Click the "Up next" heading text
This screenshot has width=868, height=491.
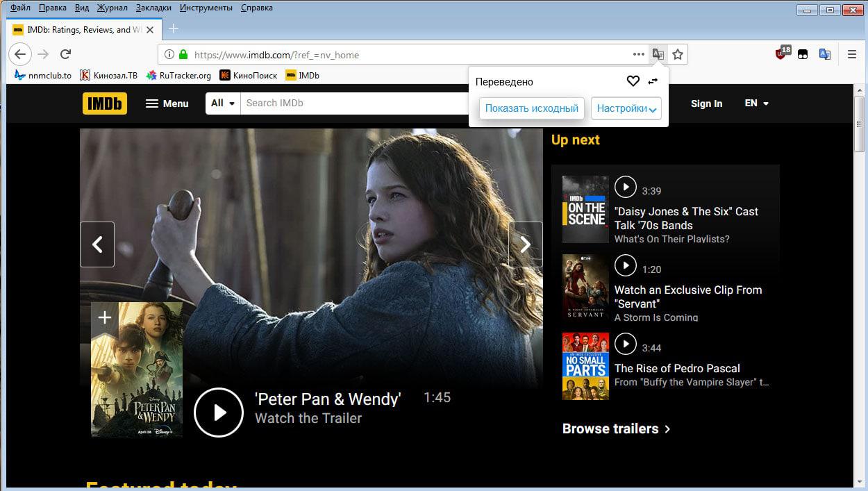point(575,140)
